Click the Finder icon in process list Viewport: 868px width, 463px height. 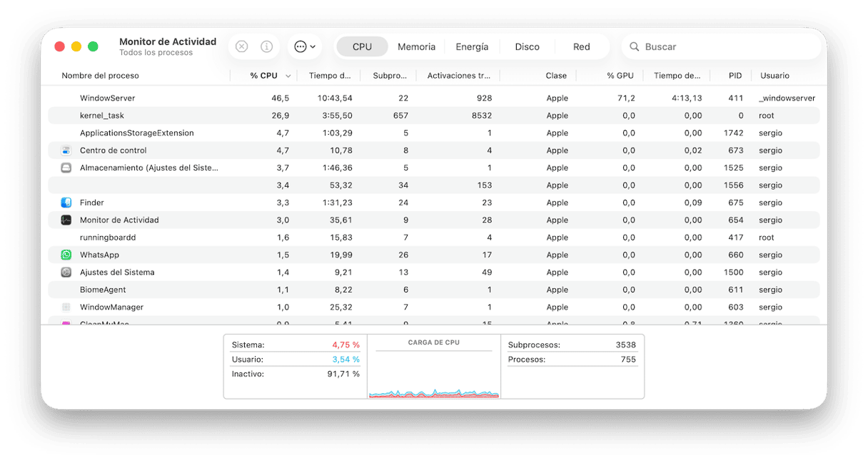pos(66,203)
